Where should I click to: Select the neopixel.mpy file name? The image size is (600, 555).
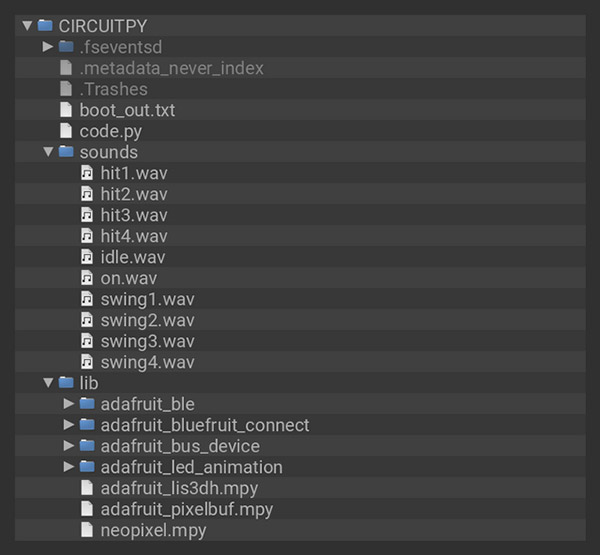point(153,531)
